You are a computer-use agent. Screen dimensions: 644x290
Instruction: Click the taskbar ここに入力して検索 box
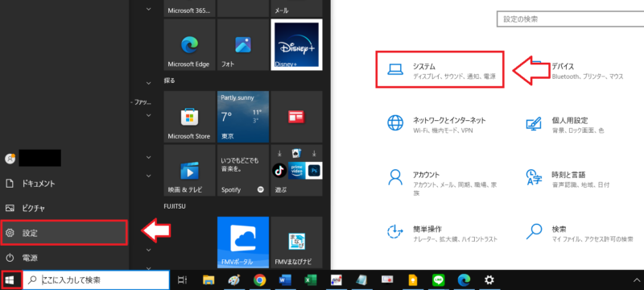[x=96, y=280]
